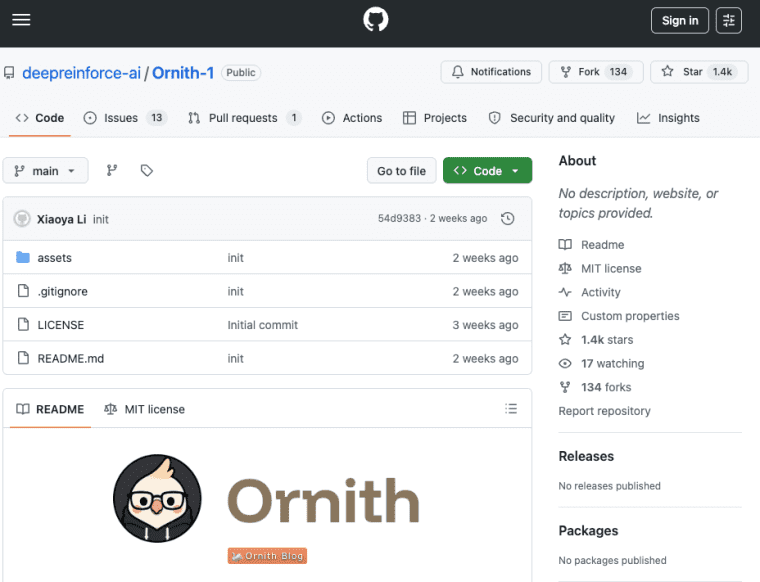This screenshot has height=582, width=760.
Task: Click the Notifications bell button
Action: click(491, 72)
